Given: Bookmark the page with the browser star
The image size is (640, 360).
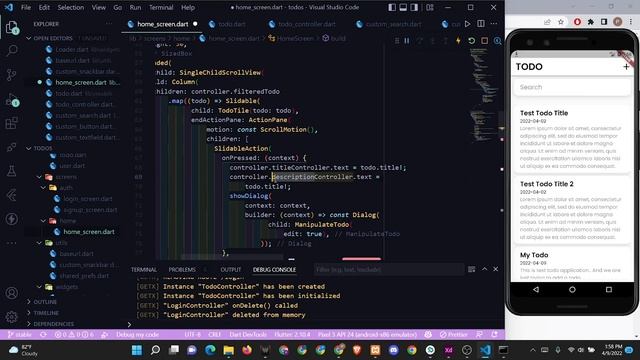Looking at the screenshot, I should [561, 22].
